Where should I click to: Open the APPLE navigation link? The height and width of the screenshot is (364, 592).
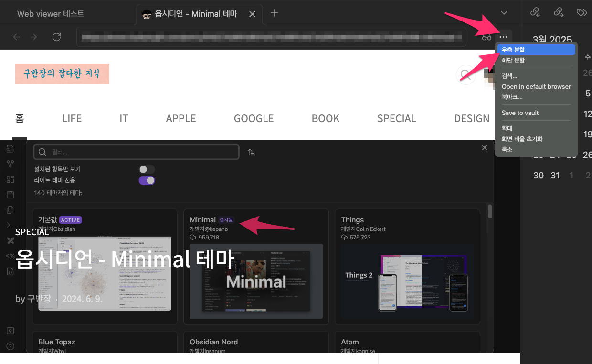pyautogui.click(x=181, y=118)
